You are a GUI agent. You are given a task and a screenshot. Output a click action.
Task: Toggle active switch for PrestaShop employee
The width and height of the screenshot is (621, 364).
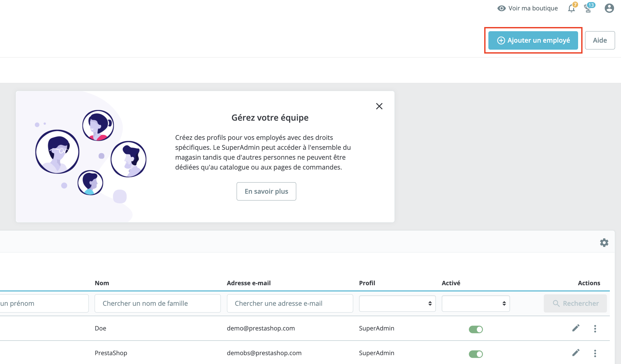tap(476, 354)
